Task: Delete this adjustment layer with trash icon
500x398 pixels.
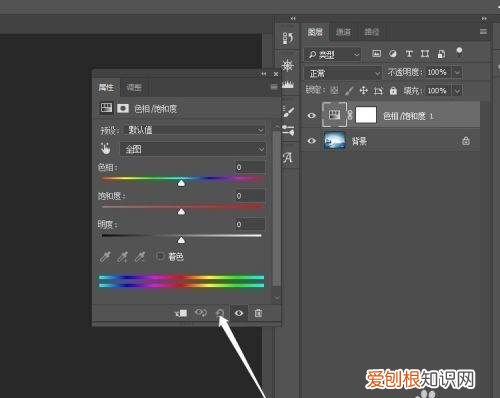Action: point(258,313)
